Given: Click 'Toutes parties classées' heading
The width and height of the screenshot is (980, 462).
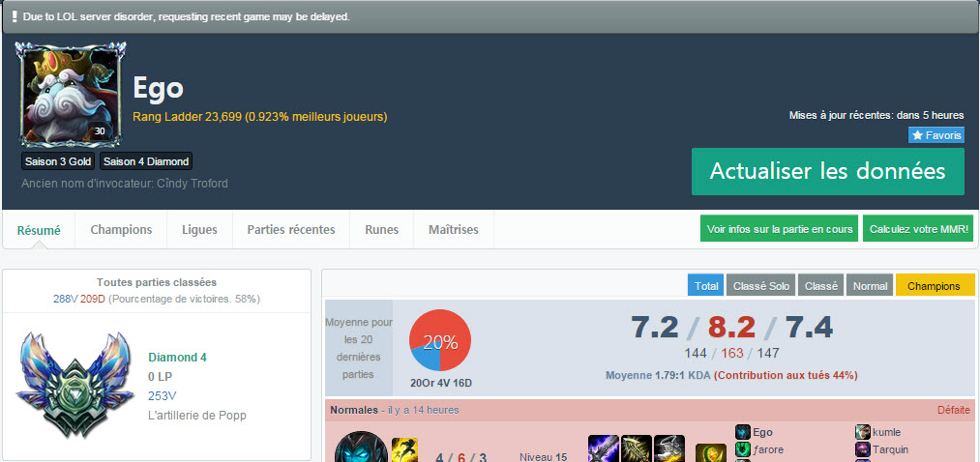Looking at the screenshot, I should click(x=157, y=283).
